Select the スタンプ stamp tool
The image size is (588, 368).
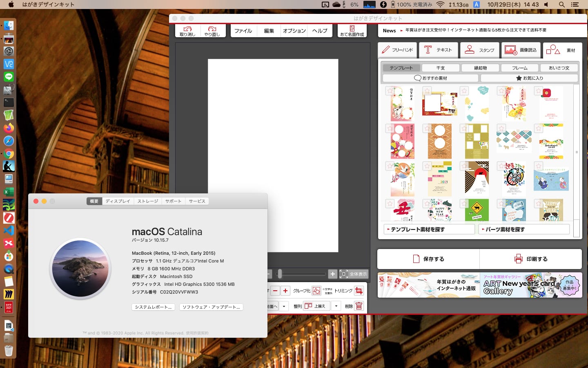pyautogui.click(x=480, y=50)
